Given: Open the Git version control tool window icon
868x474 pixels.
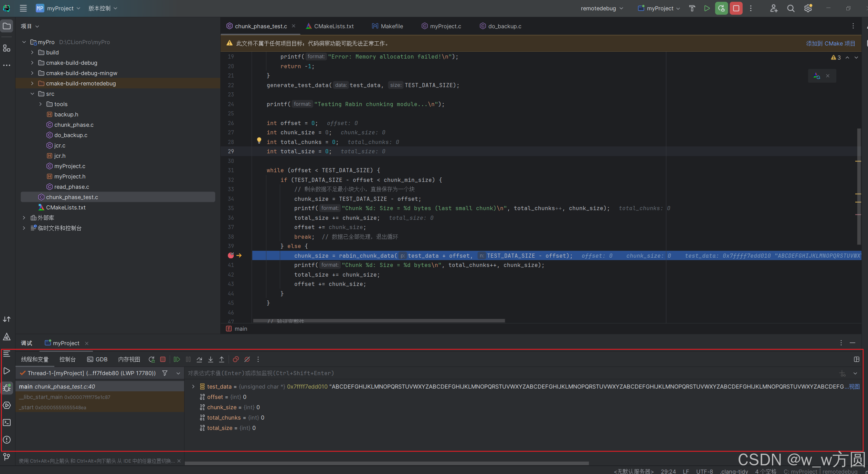Looking at the screenshot, I should (x=7, y=457).
